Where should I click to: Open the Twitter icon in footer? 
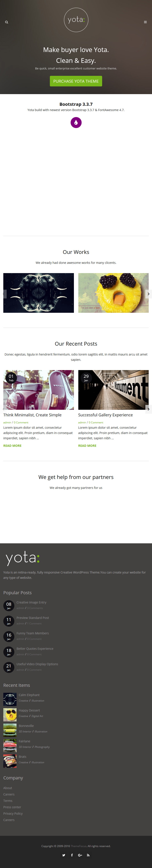tap(64, 855)
